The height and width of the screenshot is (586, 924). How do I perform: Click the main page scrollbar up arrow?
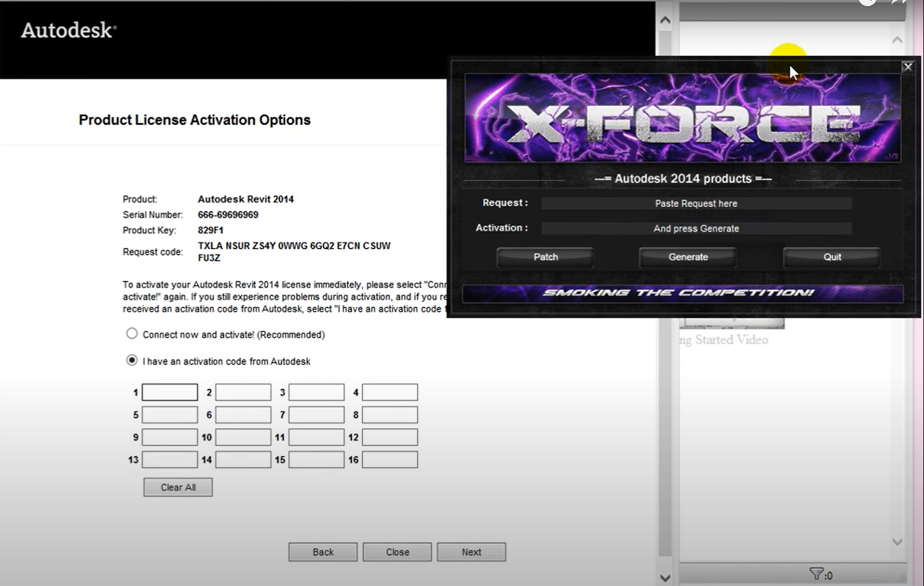coord(665,20)
